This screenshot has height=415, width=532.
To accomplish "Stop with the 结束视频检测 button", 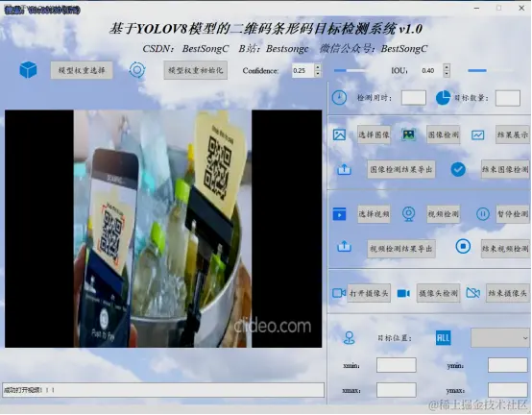I will pyautogui.click(x=505, y=249).
